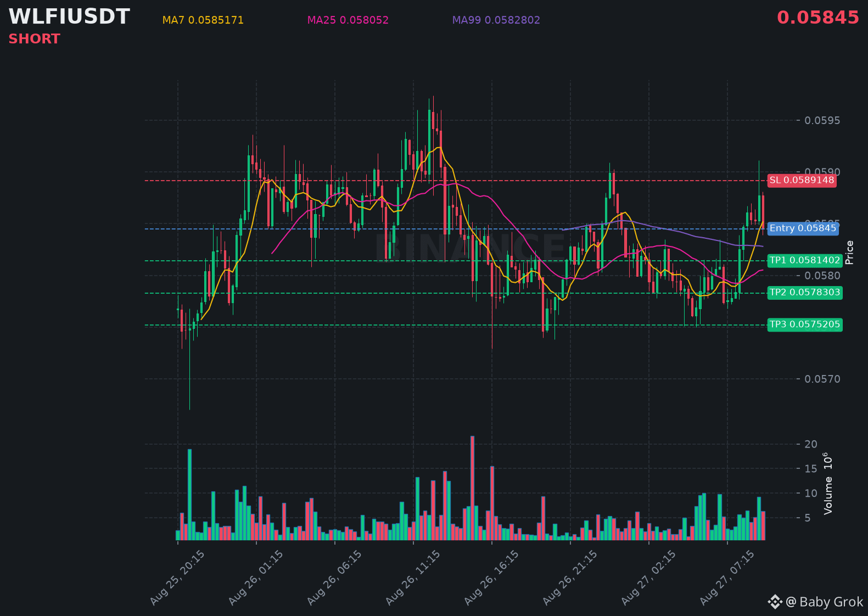The height and width of the screenshot is (616, 868).
Task: Click the MA25 0.058052 legend entry
Action: pos(348,20)
